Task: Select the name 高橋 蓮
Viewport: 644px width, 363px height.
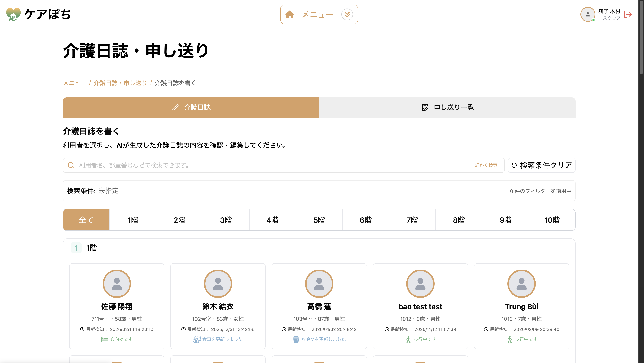Action: (319, 306)
